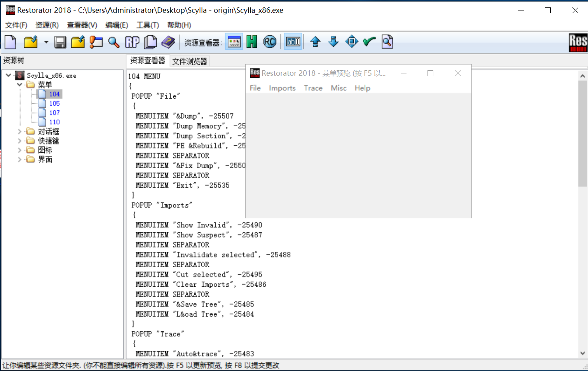Click the "&Save Tree" MENUITEM line
The width and height of the screenshot is (588, 371).
point(195,304)
